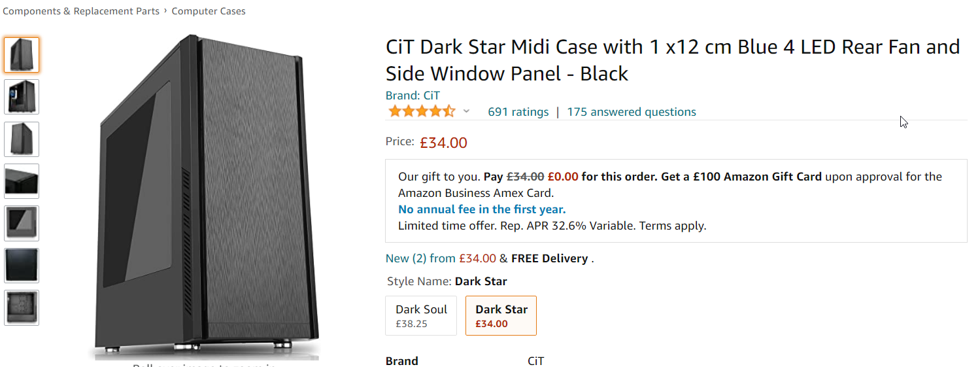Choose the Dark Soul style option
This screenshot has width=980, height=367.
point(421,315)
